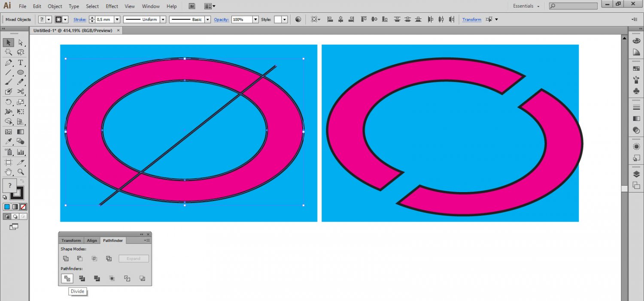
Task: Click the Stroke link in control bar
Action: click(80, 19)
